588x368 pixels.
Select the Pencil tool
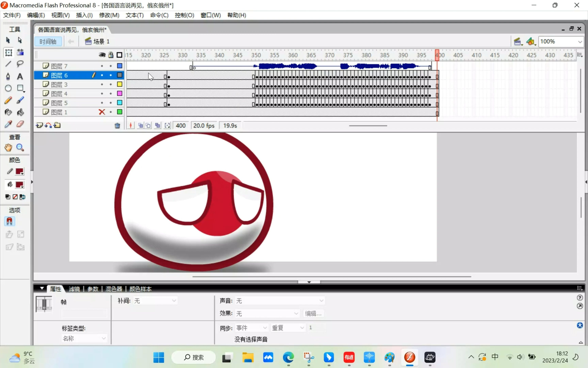pos(8,100)
